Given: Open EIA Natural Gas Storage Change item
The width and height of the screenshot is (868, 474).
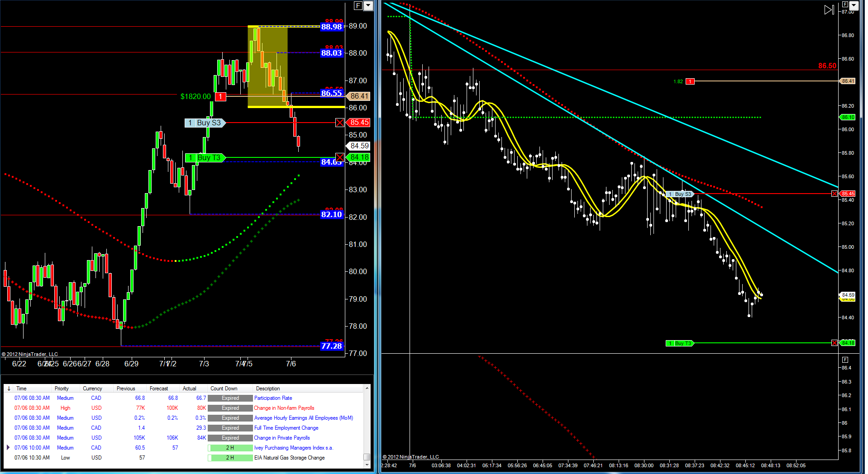Looking at the screenshot, I should 290,458.
